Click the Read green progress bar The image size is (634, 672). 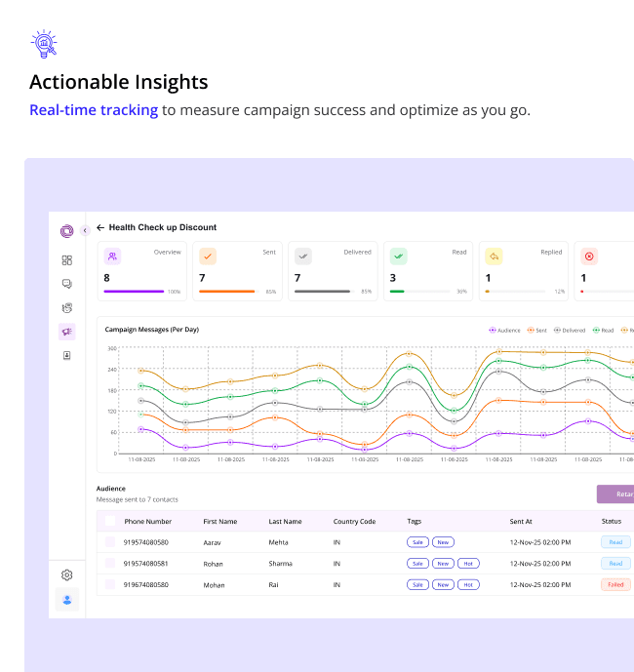(x=397, y=292)
